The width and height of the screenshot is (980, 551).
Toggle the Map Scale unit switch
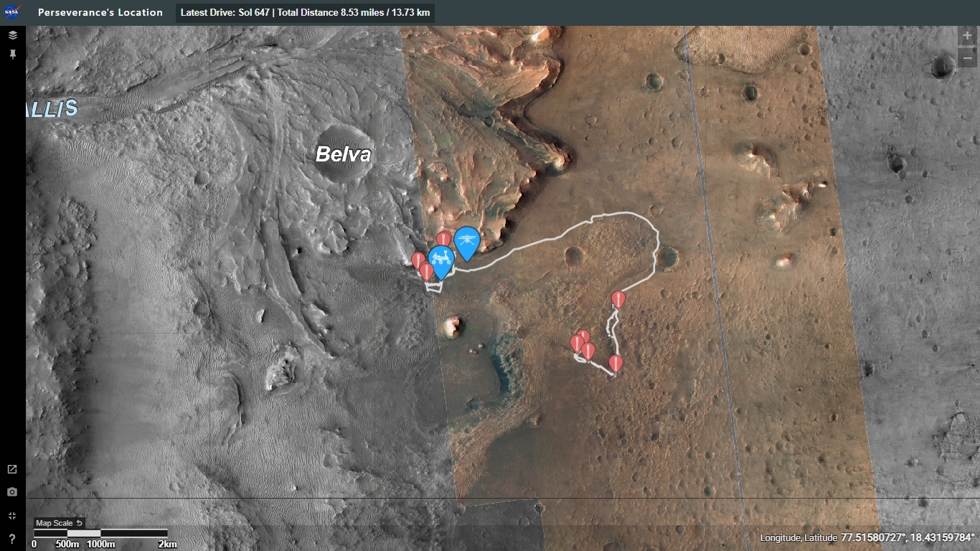coord(60,523)
